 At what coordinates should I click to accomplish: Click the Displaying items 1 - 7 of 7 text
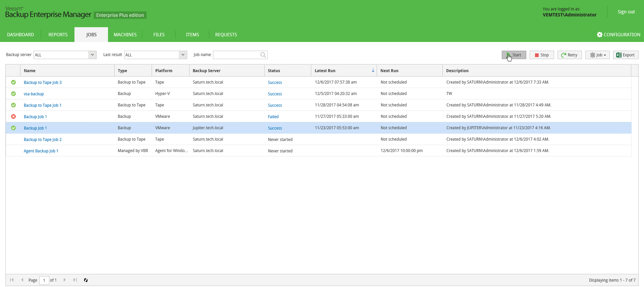(x=612, y=280)
